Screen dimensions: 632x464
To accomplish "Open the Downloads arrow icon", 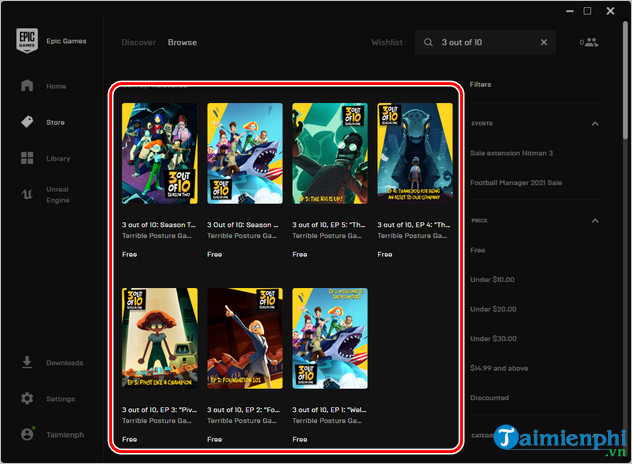I will [27, 362].
